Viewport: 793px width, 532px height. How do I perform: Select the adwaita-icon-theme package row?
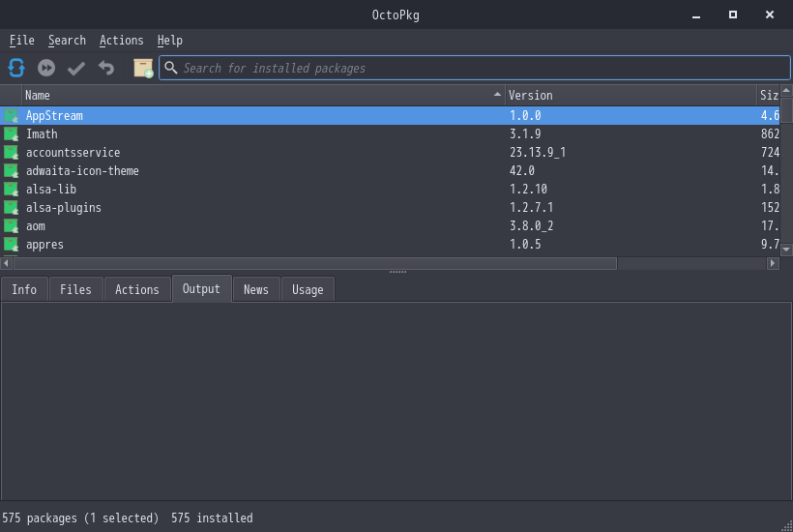[x=390, y=171]
